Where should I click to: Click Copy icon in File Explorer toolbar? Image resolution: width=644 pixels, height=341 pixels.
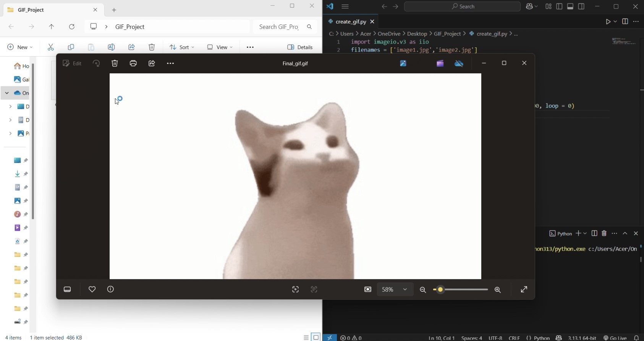coord(71,47)
